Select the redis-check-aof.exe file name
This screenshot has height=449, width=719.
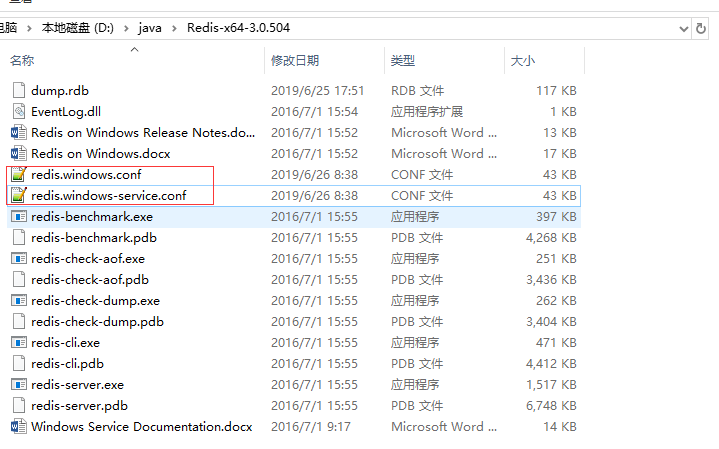tap(88, 259)
